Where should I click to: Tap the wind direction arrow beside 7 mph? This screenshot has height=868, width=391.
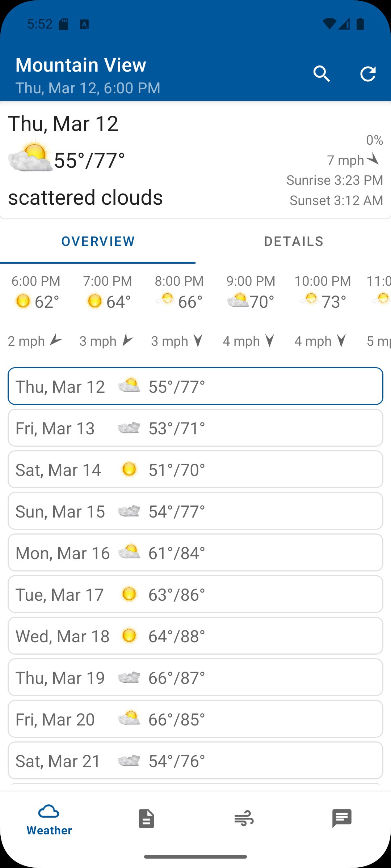click(373, 159)
